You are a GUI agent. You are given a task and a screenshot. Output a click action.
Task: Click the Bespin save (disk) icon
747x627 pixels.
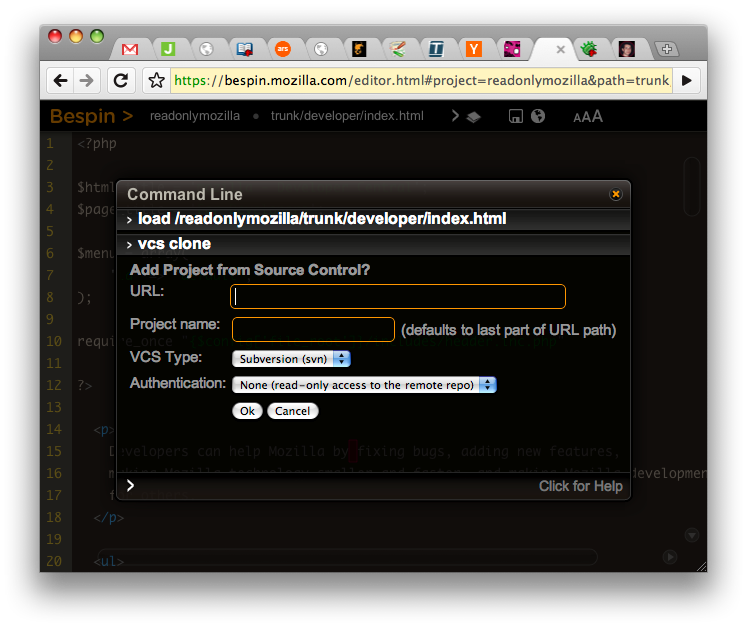tap(516, 116)
